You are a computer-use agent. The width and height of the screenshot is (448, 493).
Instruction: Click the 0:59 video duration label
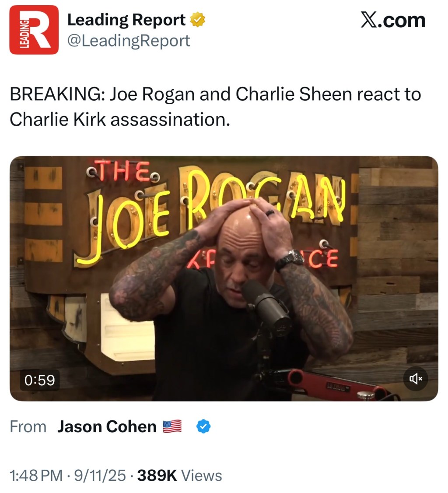pyautogui.click(x=39, y=380)
